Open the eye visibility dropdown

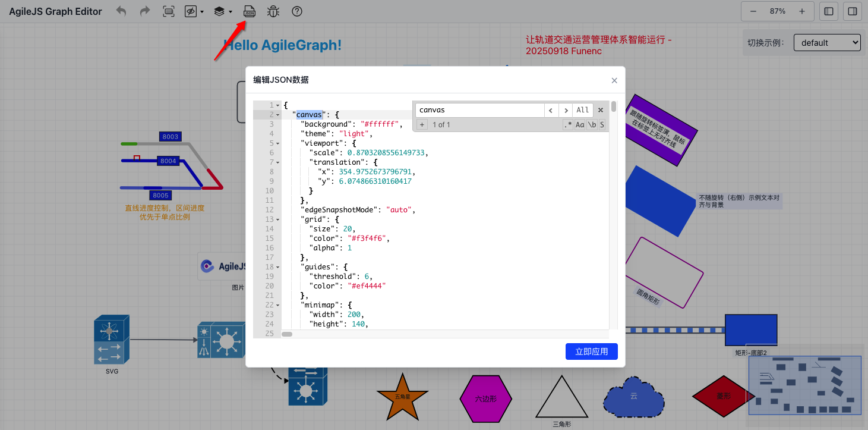click(x=194, y=11)
